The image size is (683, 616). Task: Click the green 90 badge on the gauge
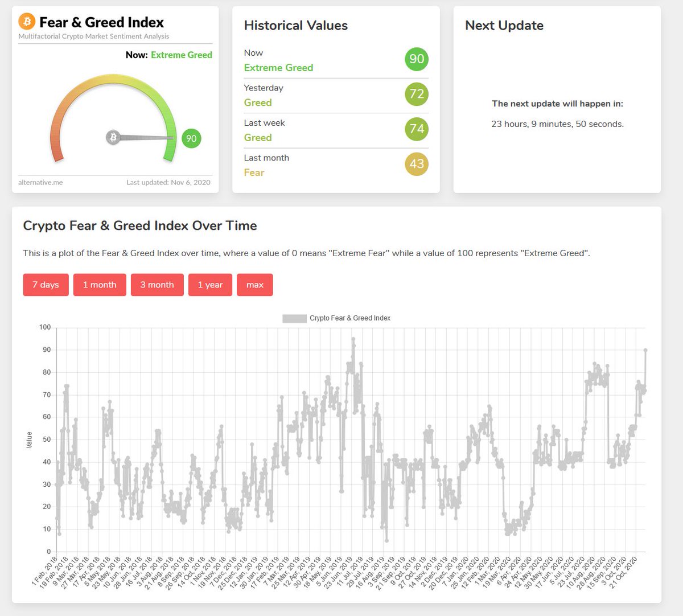pos(191,138)
